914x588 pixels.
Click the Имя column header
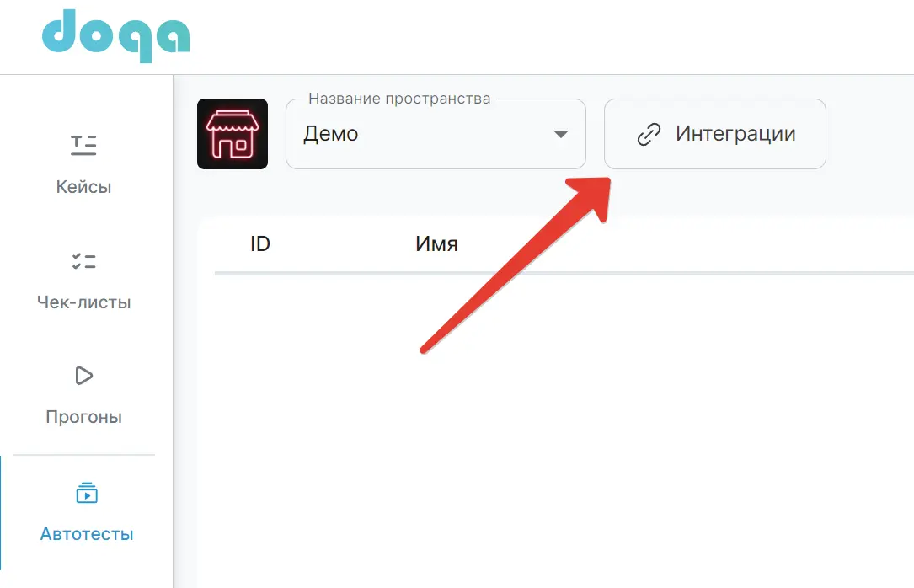coord(436,244)
